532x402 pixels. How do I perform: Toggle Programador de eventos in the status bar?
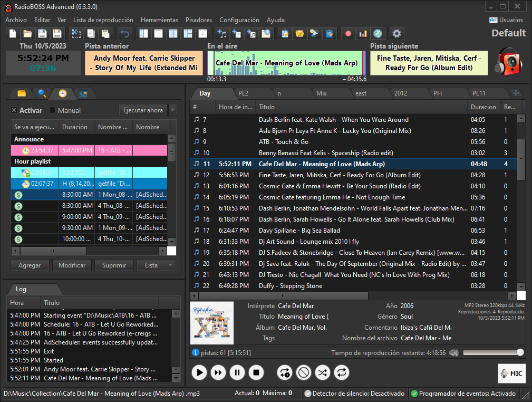(463, 394)
